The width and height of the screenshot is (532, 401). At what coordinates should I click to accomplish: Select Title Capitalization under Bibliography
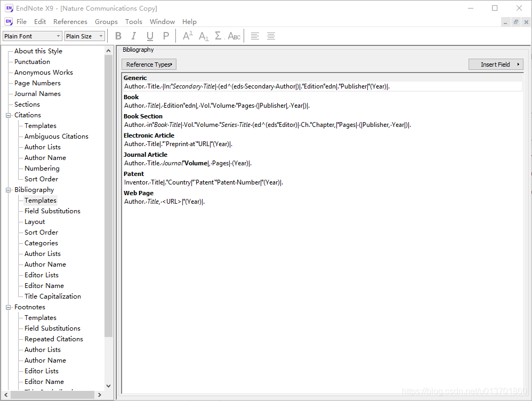tap(53, 296)
